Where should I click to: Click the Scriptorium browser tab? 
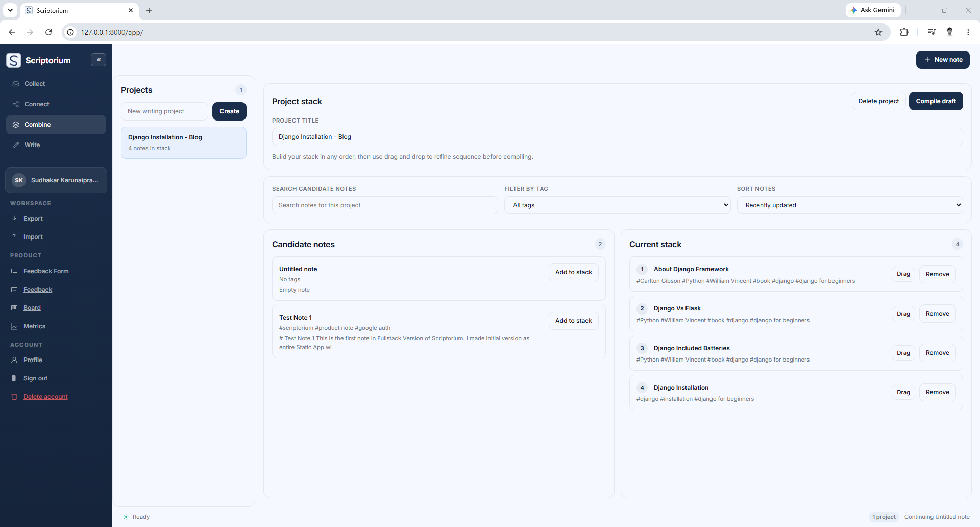coord(79,10)
